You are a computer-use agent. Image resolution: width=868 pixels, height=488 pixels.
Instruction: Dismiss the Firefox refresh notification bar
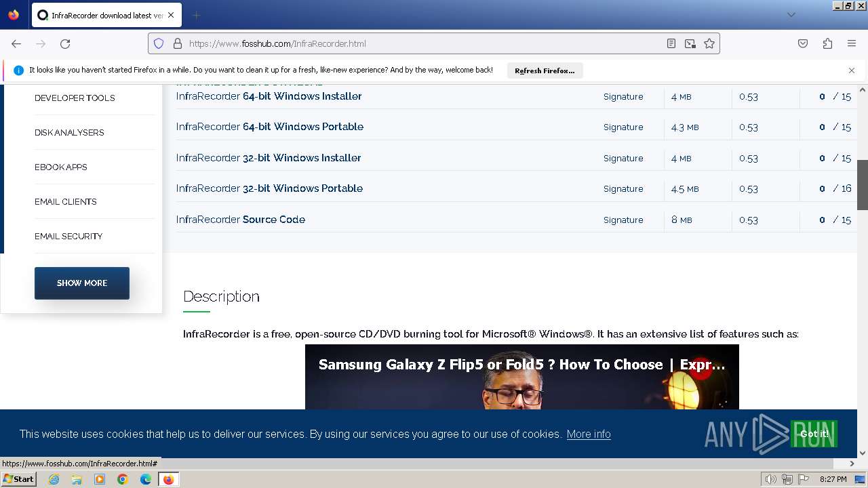pyautogui.click(x=852, y=70)
